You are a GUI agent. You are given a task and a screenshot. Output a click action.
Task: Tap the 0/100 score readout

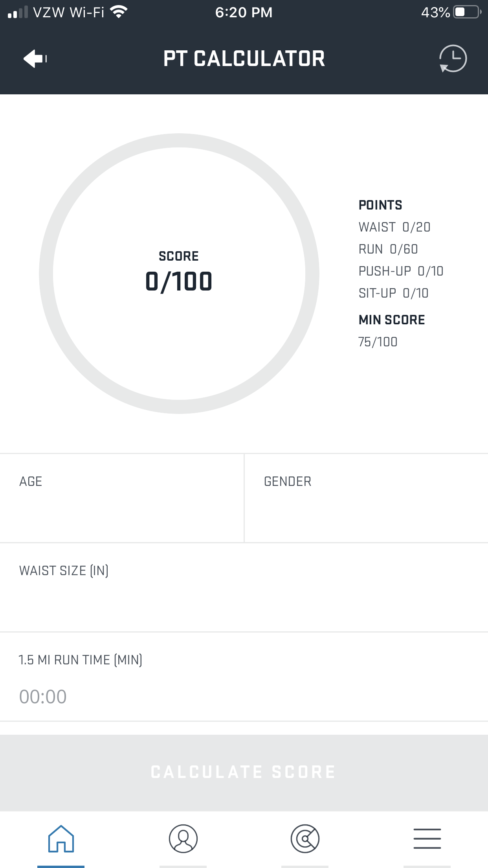(x=179, y=281)
